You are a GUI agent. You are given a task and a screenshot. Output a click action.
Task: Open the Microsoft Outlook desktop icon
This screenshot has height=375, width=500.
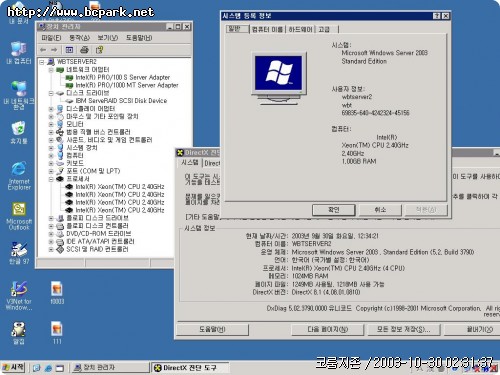19,216
